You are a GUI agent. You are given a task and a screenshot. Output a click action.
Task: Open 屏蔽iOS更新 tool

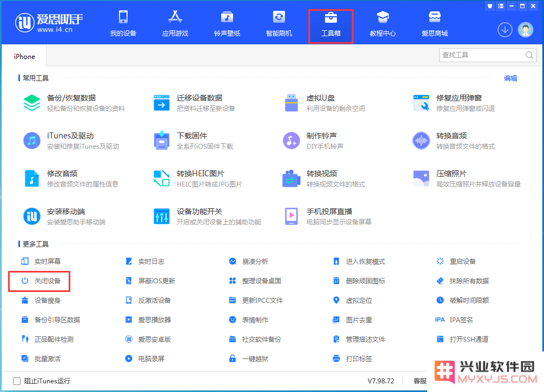(x=150, y=281)
